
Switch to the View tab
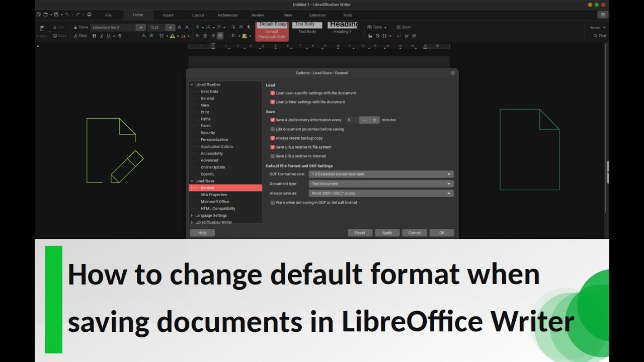[x=288, y=15]
